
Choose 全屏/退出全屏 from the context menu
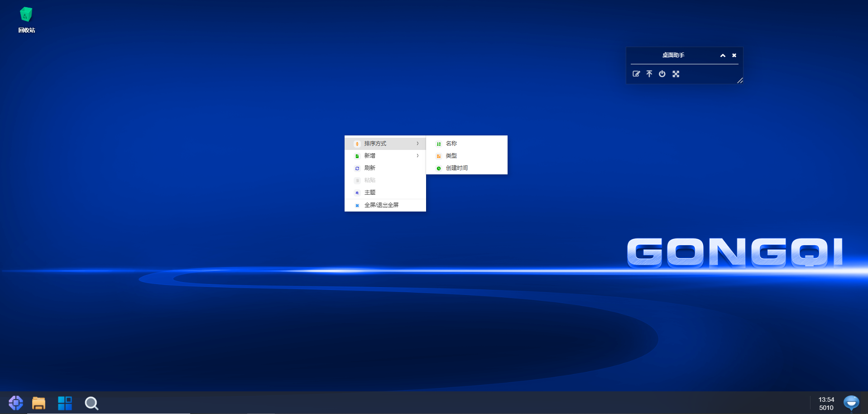(385, 205)
